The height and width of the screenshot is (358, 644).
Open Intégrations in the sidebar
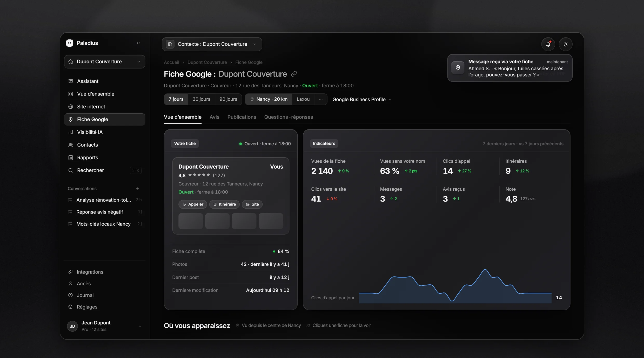click(x=105, y=272)
